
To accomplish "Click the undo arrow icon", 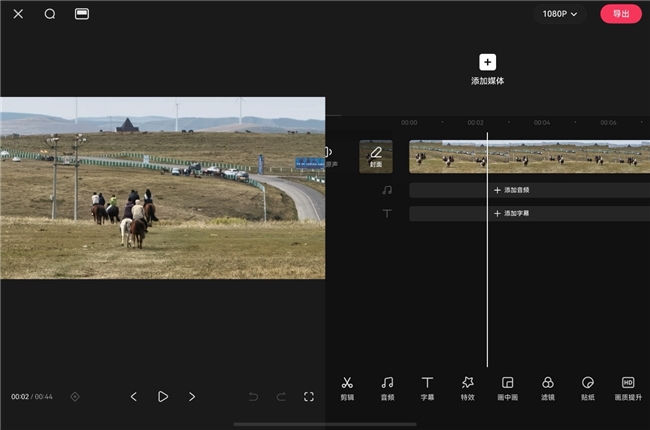I will [x=253, y=397].
